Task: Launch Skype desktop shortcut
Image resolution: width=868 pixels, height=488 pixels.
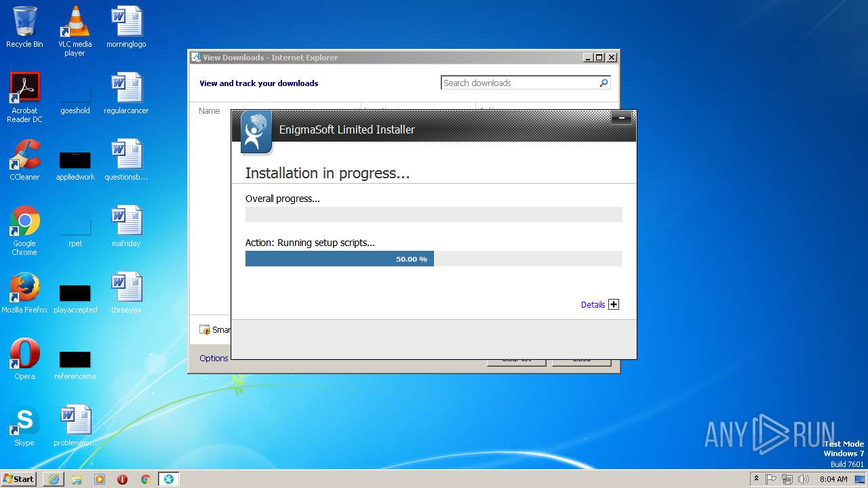Action: click(24, 426)
